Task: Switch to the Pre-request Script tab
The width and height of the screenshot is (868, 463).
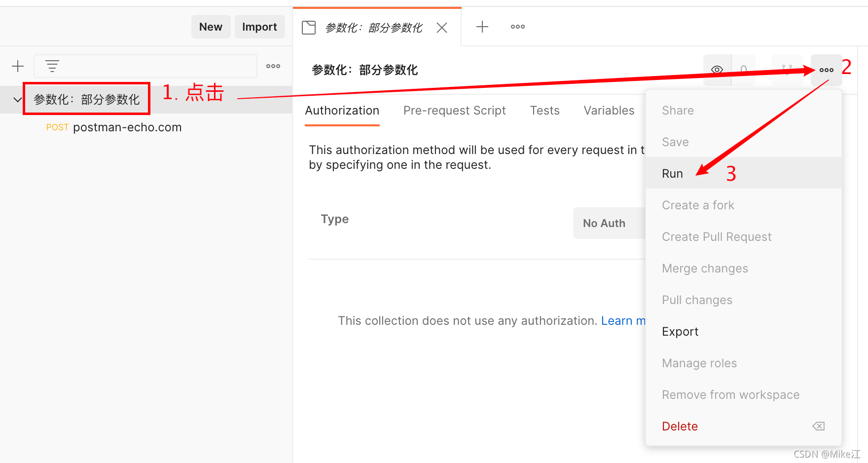Action: coord(455,111)
